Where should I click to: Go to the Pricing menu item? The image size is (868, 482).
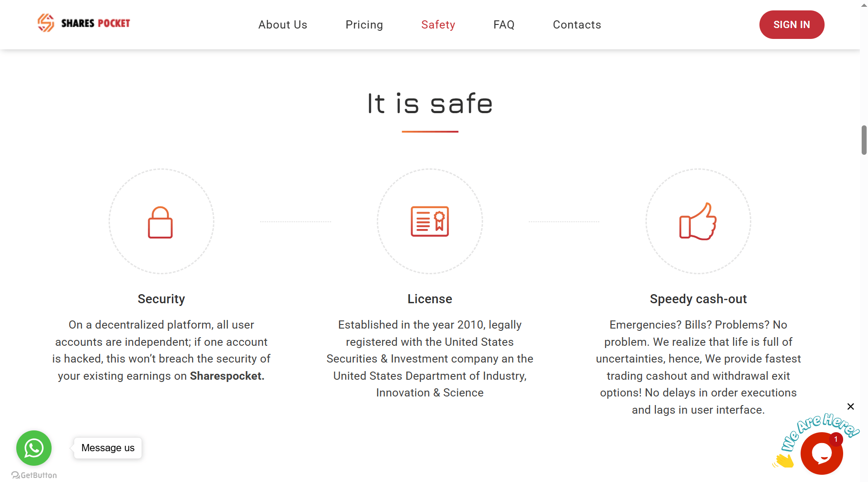(364, 25)
